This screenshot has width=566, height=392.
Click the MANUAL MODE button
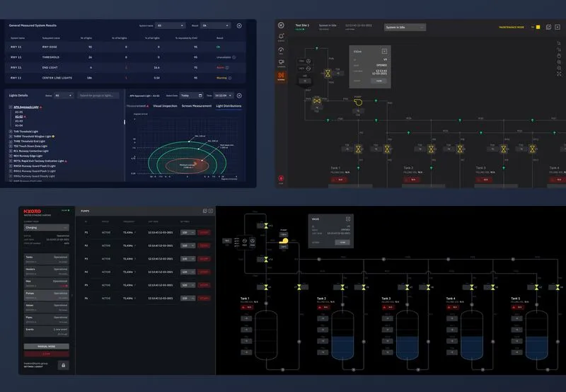tap(47, 347)
